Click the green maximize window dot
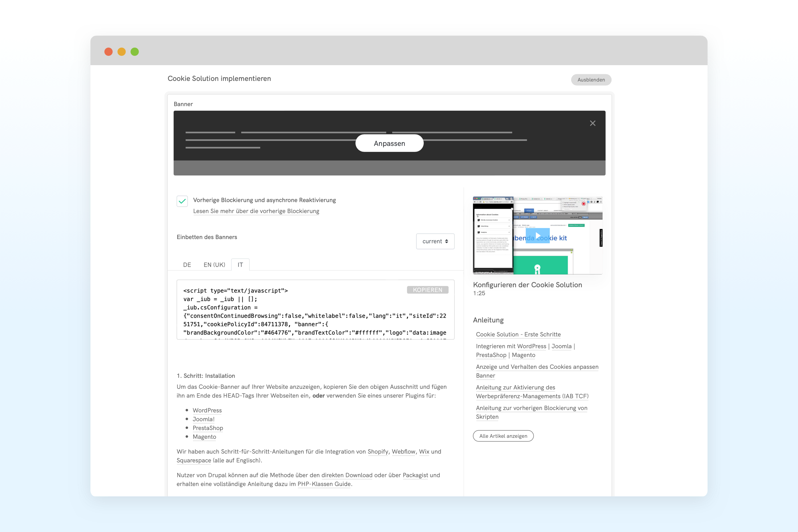Viewport: 798px width, 532px height. click(x=135, y=52)
